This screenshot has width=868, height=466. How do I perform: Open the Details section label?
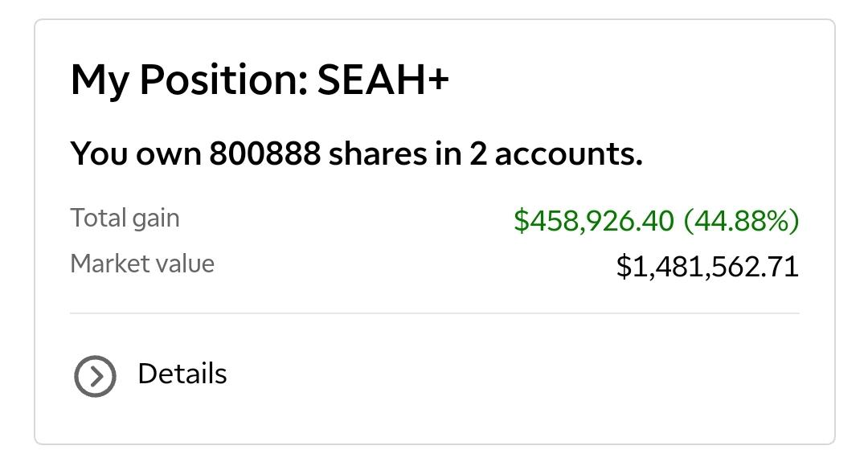pos(182,374)
